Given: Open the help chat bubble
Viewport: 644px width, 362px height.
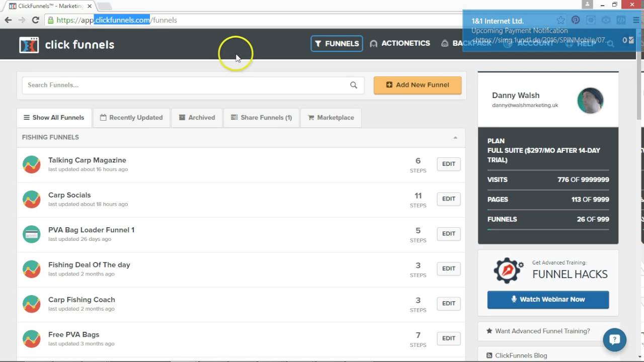Looking at the screenshot, I should [x=614, y=340].
